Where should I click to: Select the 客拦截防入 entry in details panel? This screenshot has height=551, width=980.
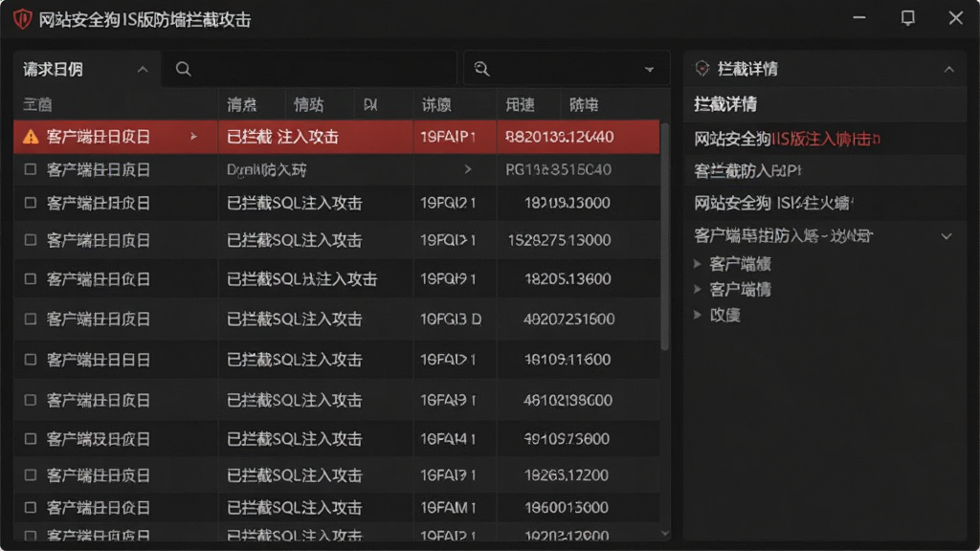[x=747, y=170]
